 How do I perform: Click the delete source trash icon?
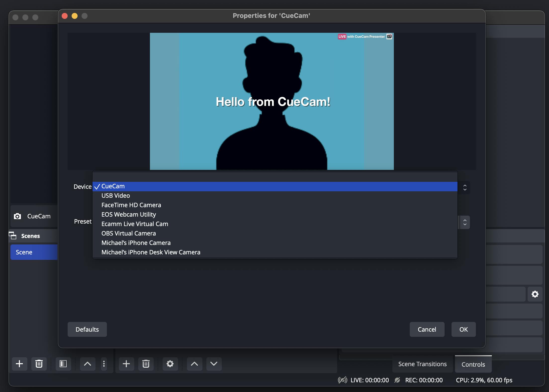click(146, 364)
